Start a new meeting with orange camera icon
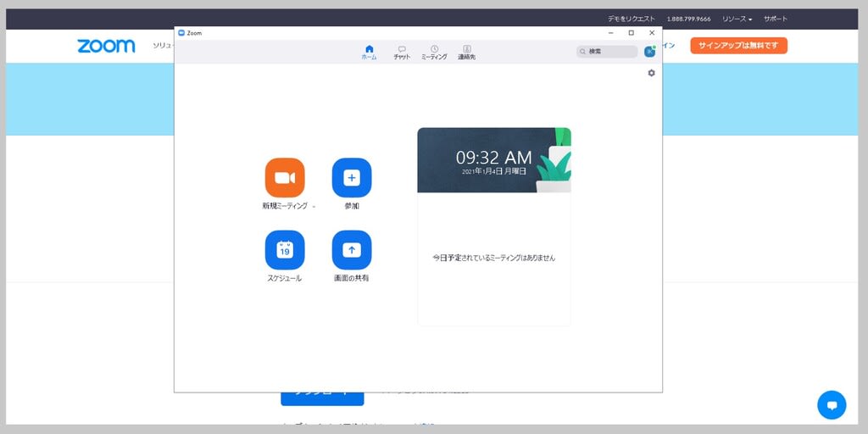 pyautogui.click(x=285, y=178)
